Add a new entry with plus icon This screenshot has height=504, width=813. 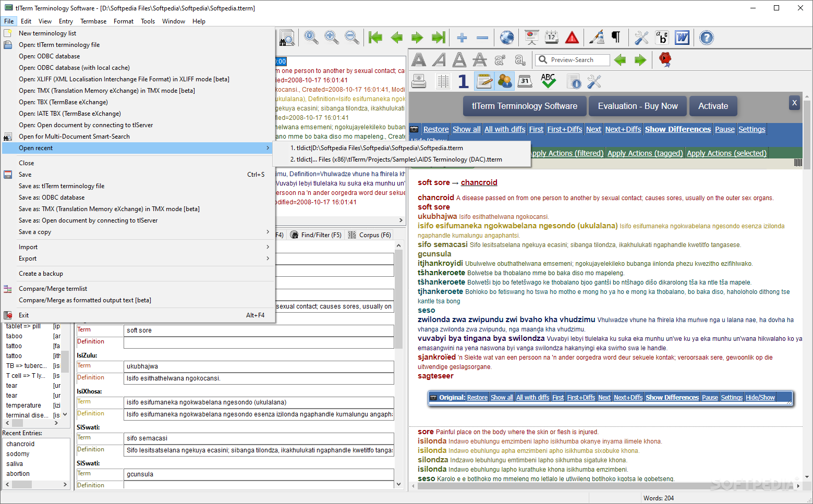point(462,38)
